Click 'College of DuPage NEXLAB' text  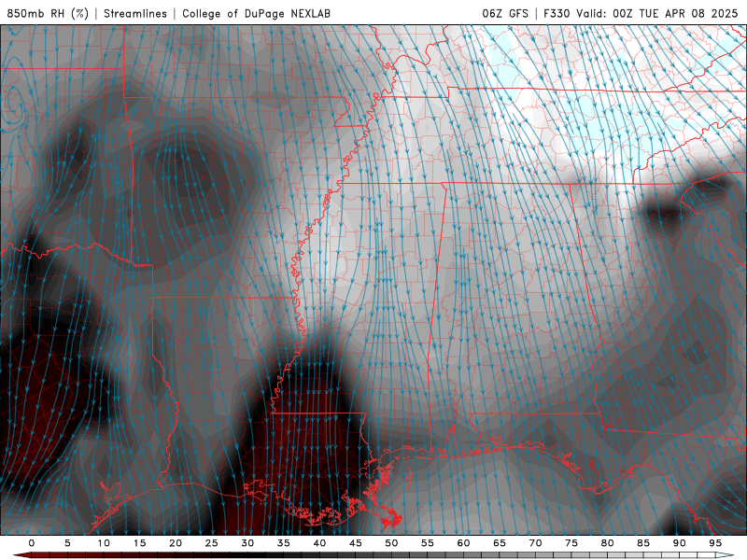click(x=256, y=13)
